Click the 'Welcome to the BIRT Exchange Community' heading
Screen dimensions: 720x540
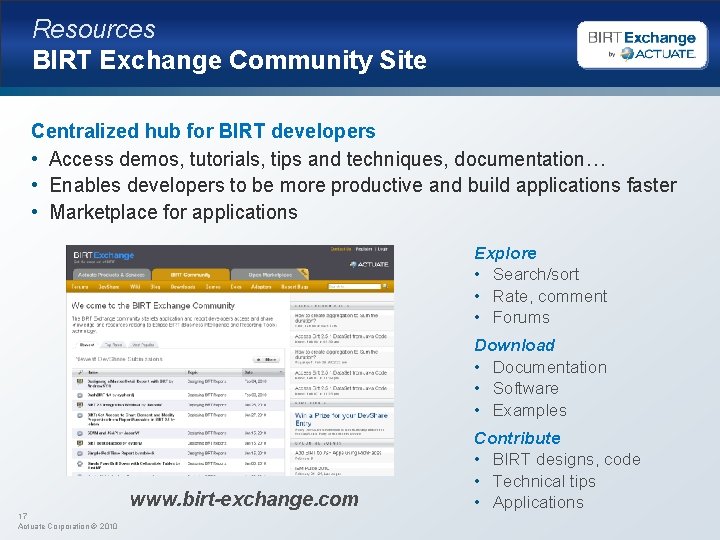[x=153, y=305]
